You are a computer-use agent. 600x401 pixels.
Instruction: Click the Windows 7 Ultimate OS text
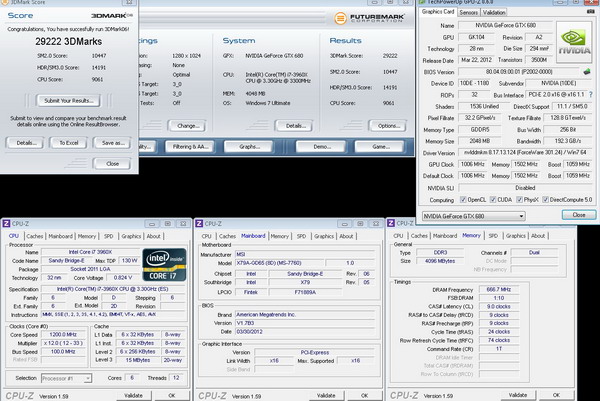[267, 103]
